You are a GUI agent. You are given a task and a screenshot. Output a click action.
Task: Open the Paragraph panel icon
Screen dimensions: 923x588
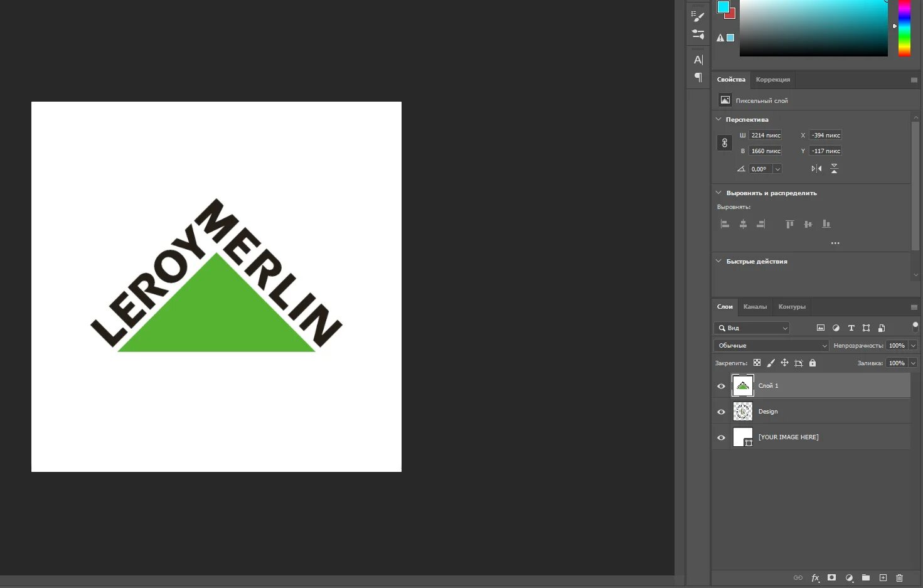pos(698,77)
